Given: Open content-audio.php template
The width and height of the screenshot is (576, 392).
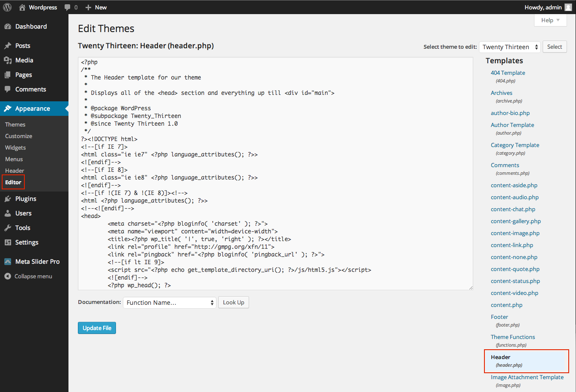Looking at the screenshot, I should click(515, 197).
